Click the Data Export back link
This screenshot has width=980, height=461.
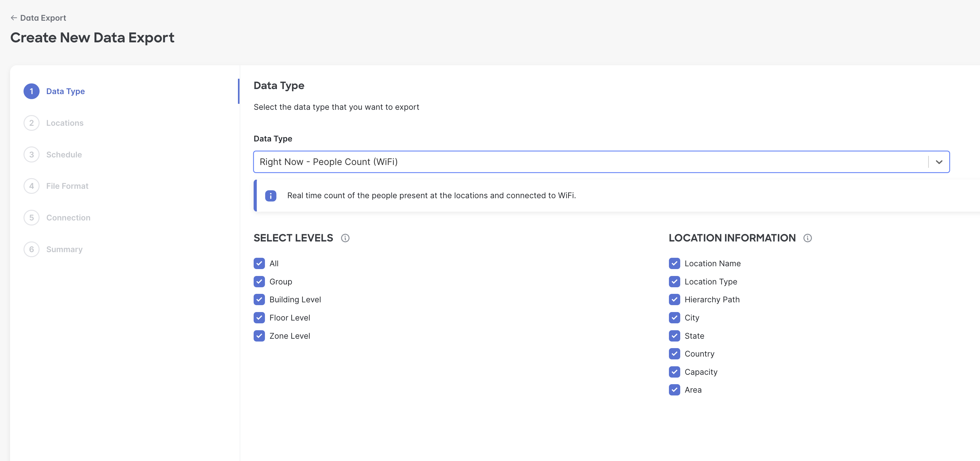[43, 18]
